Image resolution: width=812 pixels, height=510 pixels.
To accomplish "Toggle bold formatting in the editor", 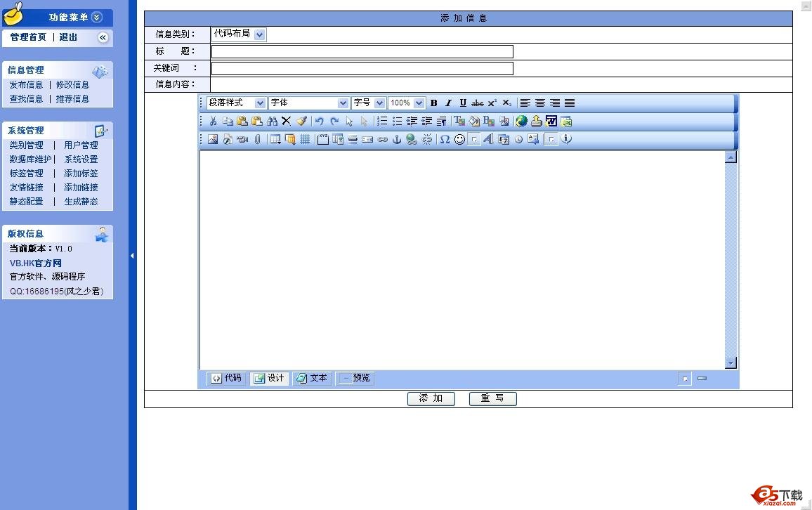I will (434, 103).
